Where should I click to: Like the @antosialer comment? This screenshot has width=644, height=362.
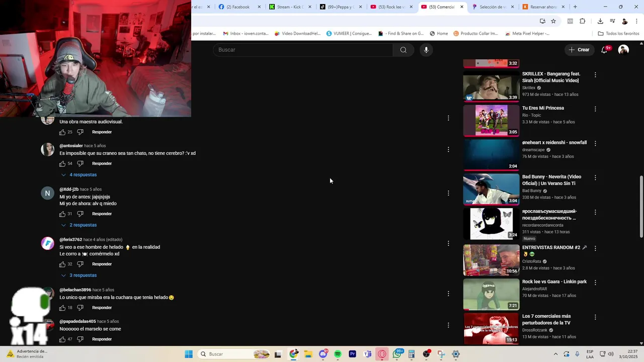click(62, 163)
